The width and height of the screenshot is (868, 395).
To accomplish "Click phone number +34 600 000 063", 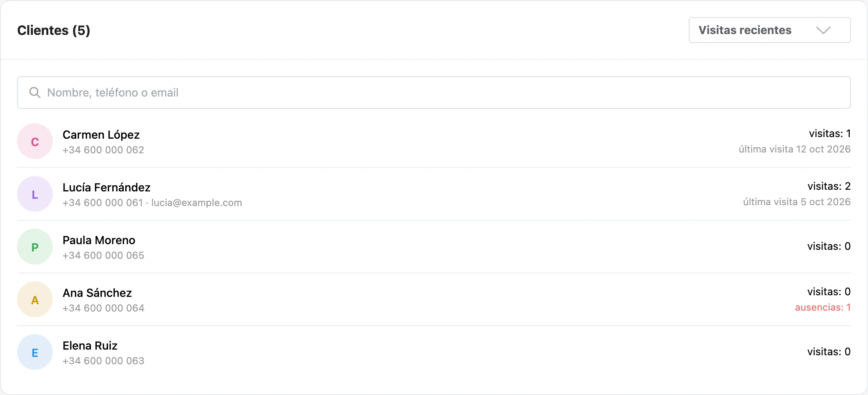I will (x=103, y=361).
